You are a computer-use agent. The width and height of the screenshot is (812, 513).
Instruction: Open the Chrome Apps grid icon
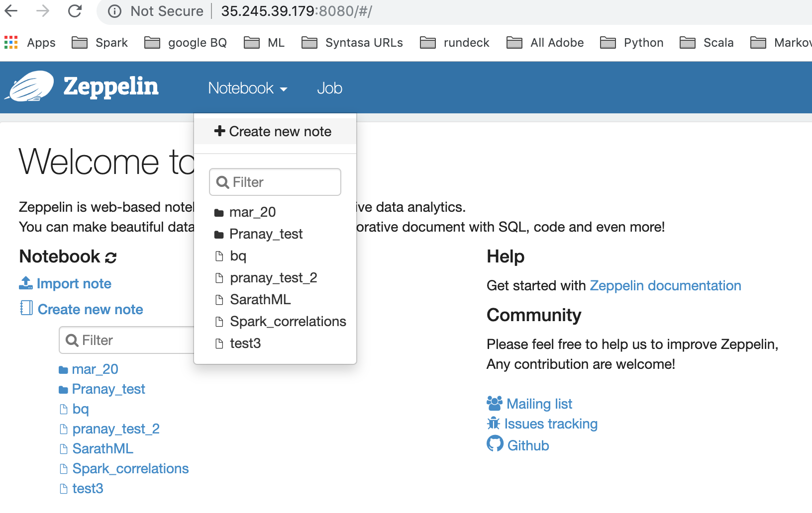11,43
